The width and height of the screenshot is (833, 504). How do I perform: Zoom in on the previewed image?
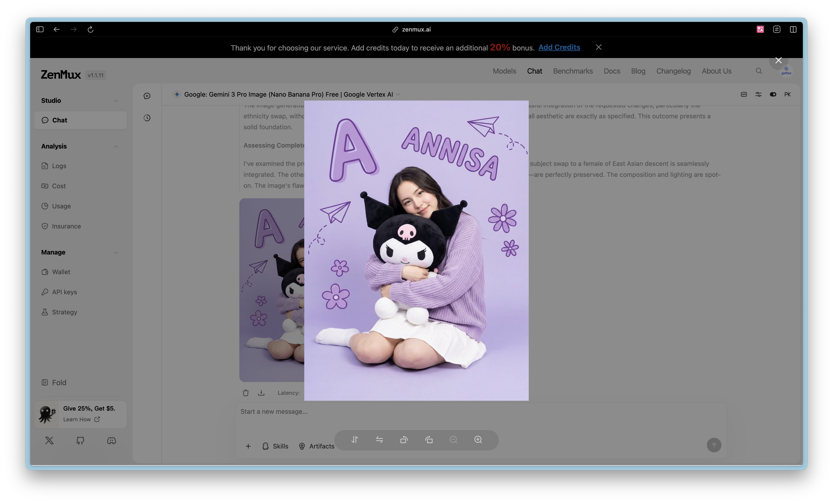[478, 440]
